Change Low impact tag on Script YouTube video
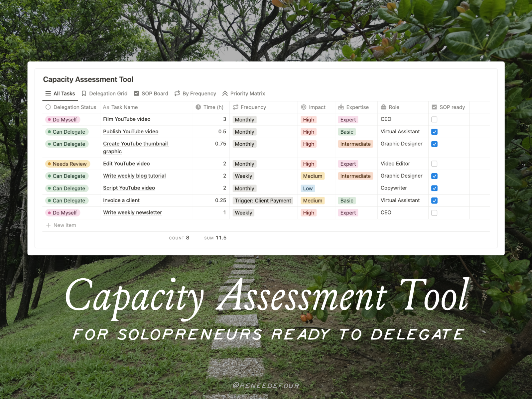The width and height of the screenshot is (532, 399). pos(308,189)
